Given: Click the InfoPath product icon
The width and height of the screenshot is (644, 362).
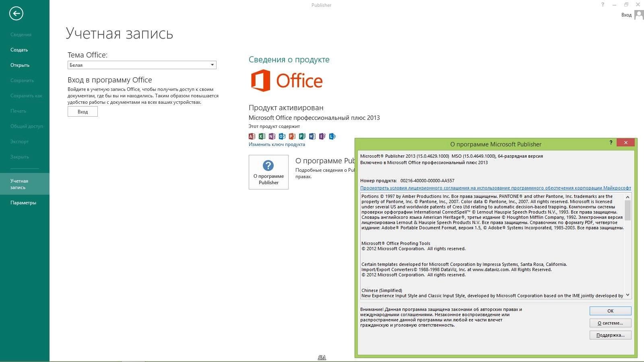Looking at the screenshot, I should point(322,136).
